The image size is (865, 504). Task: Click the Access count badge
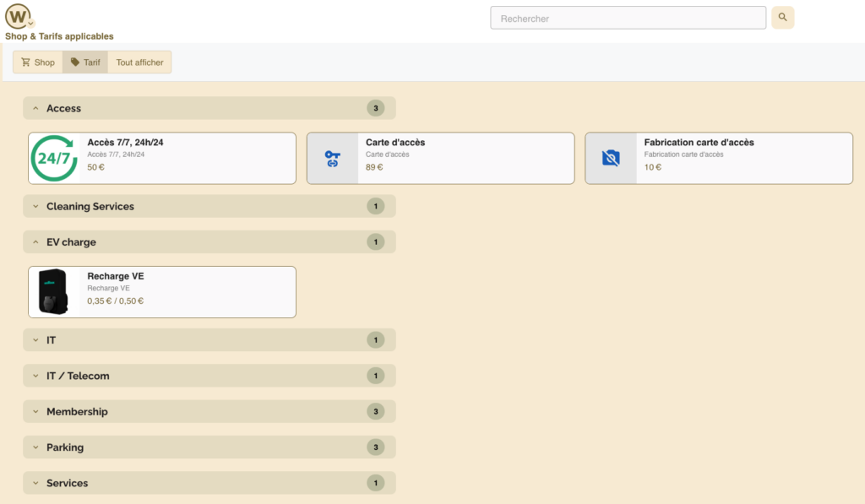pos(376,108)
